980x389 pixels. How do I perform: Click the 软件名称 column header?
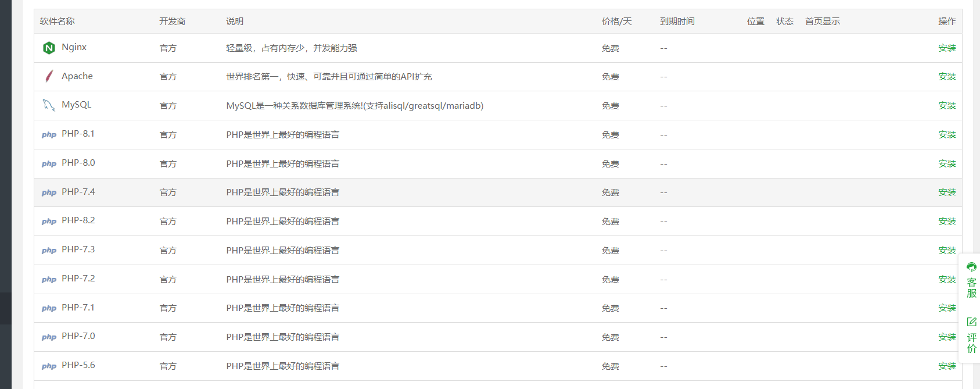point(57,22)
